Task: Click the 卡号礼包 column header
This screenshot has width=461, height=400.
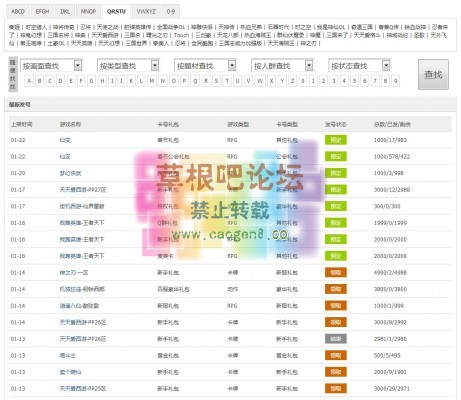Action: click(x=168, y=124)
